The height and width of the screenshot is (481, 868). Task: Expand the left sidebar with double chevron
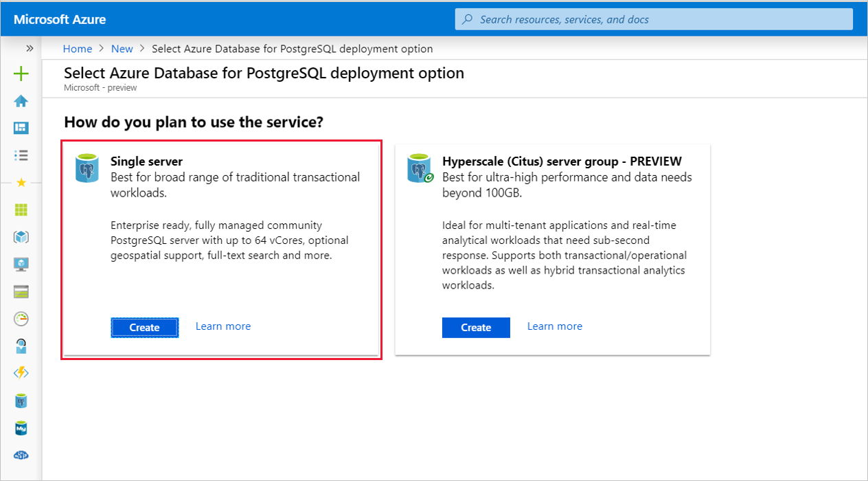pyautogui.click(x=30, y=49)
